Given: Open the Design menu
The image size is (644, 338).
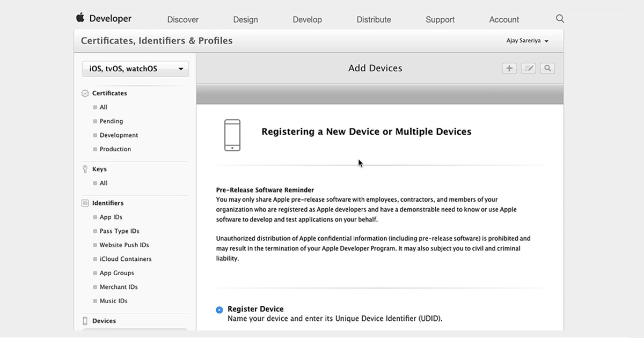Looking at the screenshot, I should (x=245, y=19).
